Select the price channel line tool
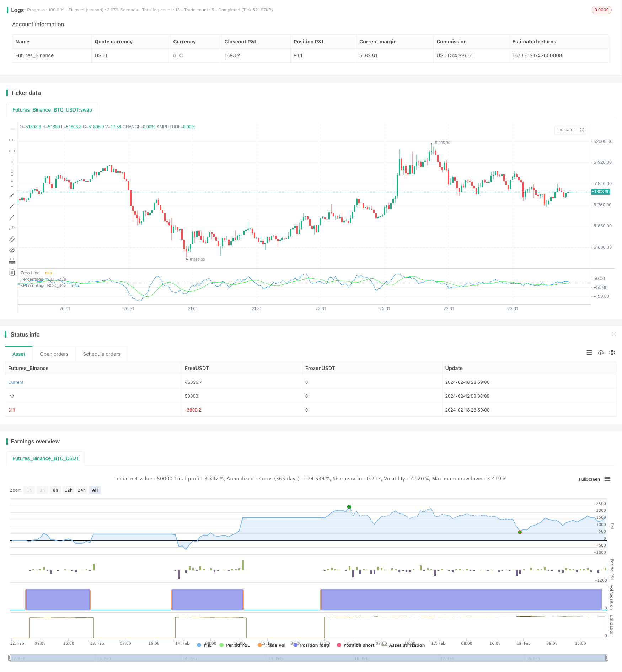The width and height of the screenshot is (622, 672). [x=12, y=239]
